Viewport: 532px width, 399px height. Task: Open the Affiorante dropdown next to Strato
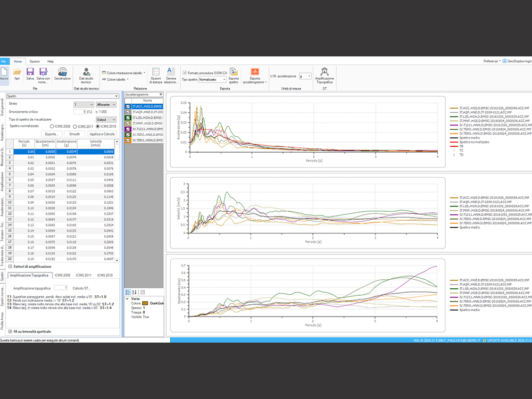pos(106,104)
